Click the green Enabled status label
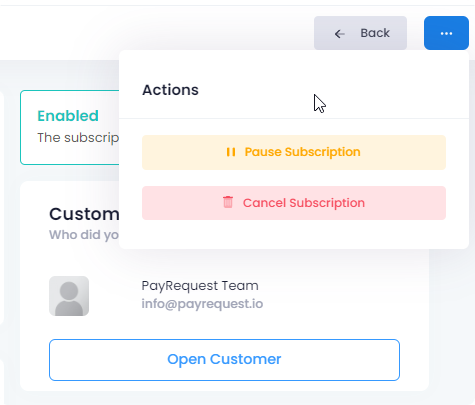The width and height of the screenshot is (475, 405). pos(68,116)
